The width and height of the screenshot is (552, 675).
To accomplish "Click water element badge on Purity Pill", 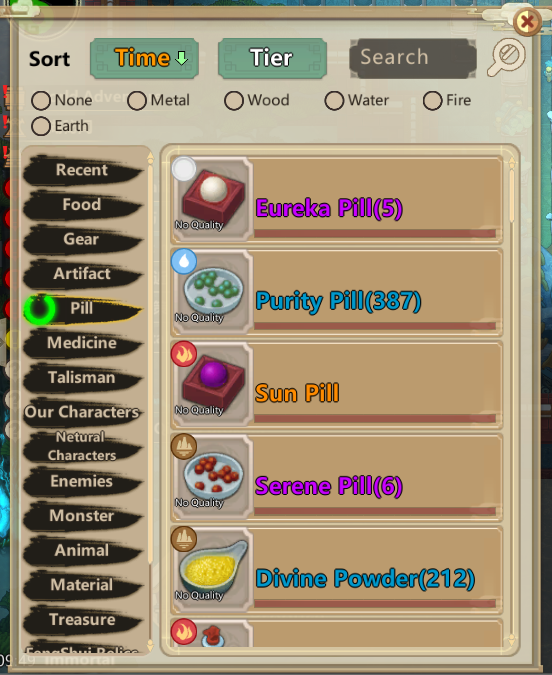I will tap(184, 261).
